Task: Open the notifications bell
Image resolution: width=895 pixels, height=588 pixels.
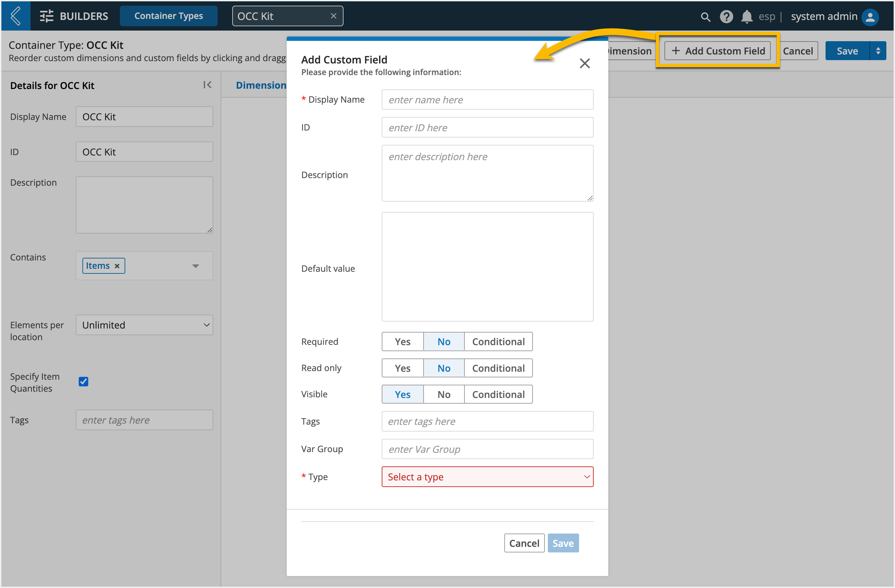Action: coord(746,17)
